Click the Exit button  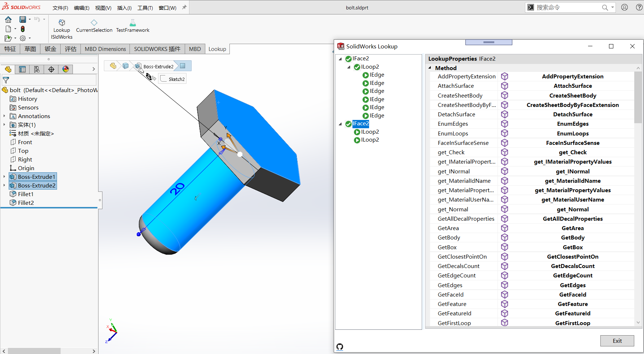[617, 341]
